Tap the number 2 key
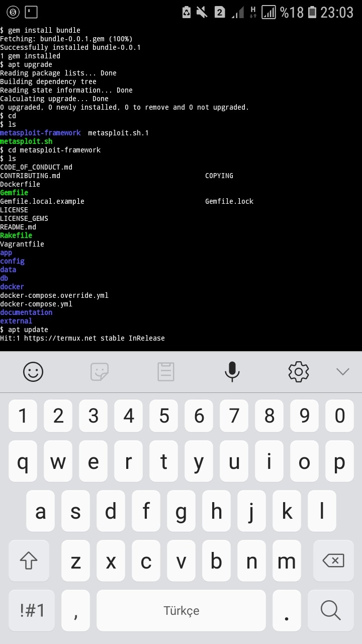 click(58, 416)
